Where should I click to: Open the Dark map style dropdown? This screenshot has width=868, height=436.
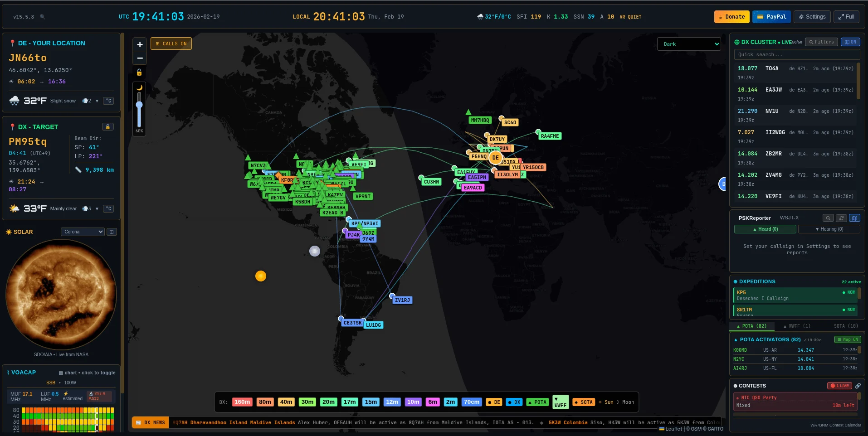coord(688,44)
